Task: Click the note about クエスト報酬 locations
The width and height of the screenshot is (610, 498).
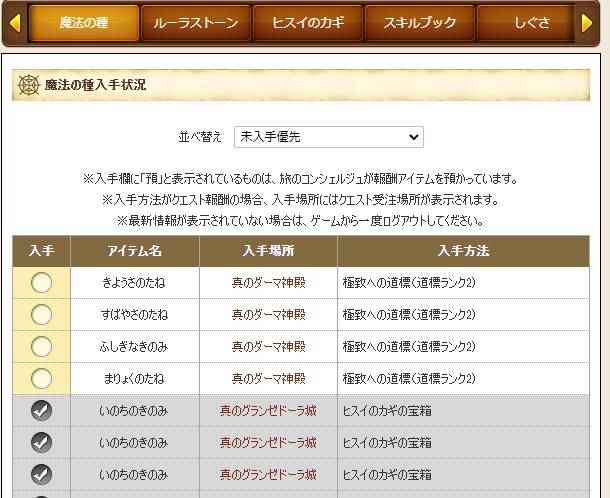Action: coord(301,200)
